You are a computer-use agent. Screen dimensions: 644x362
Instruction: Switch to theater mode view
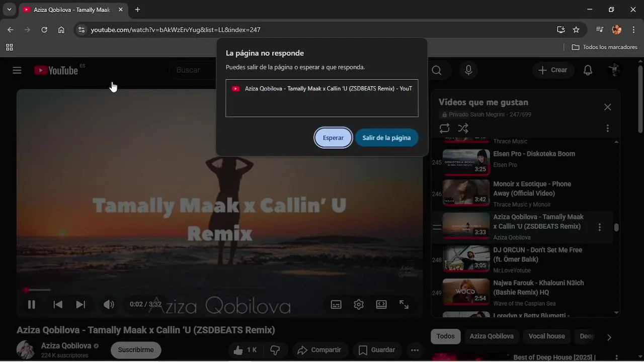pos(381,304)
